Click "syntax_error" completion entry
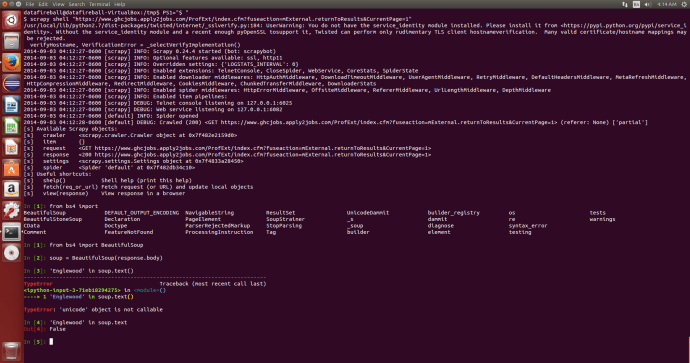The height and width of the screenshot is (363, 690). 528,226
